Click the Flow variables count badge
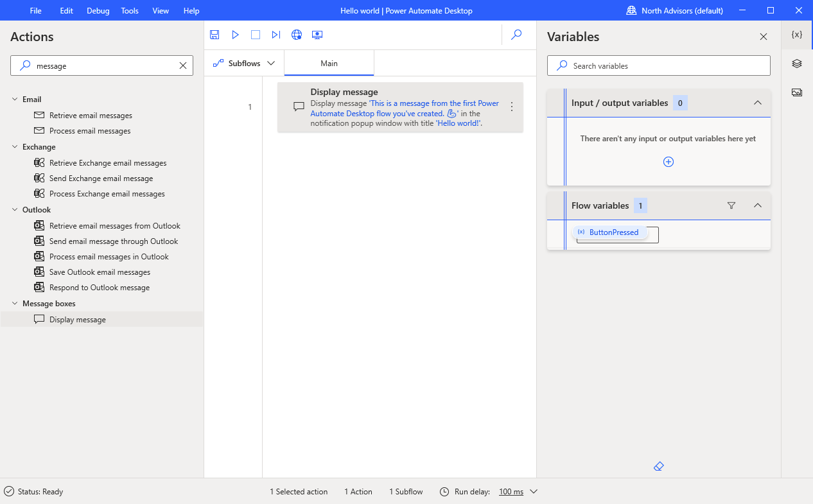813x504 pixels. [x=640, y=205]
